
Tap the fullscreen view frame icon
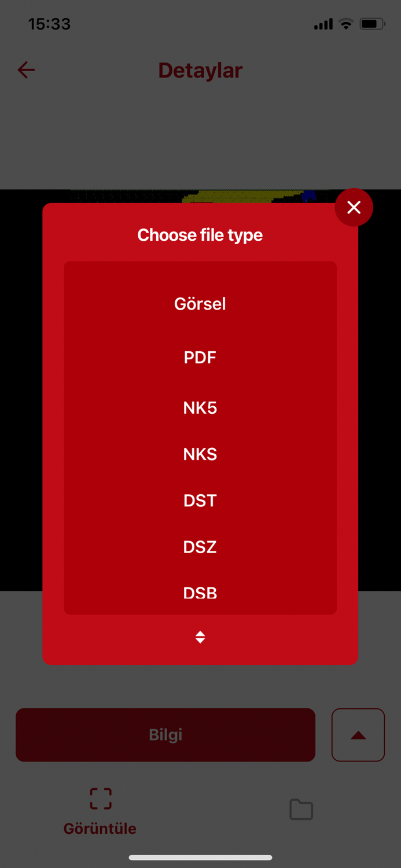tap(101, 799)
